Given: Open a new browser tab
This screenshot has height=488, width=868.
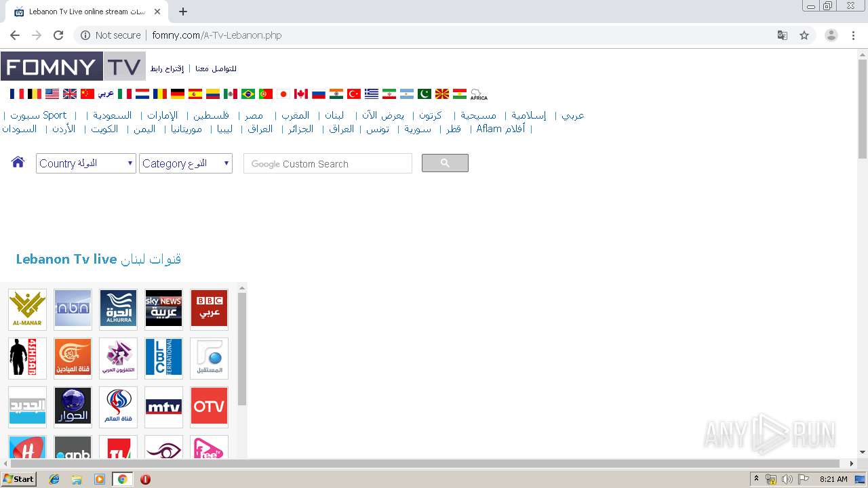Looking at the screenshot, I should [183, 12].
